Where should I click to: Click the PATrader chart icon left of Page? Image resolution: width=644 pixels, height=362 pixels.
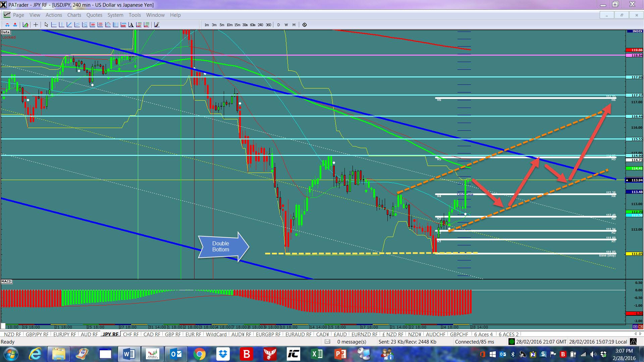[x=7, y=15]
